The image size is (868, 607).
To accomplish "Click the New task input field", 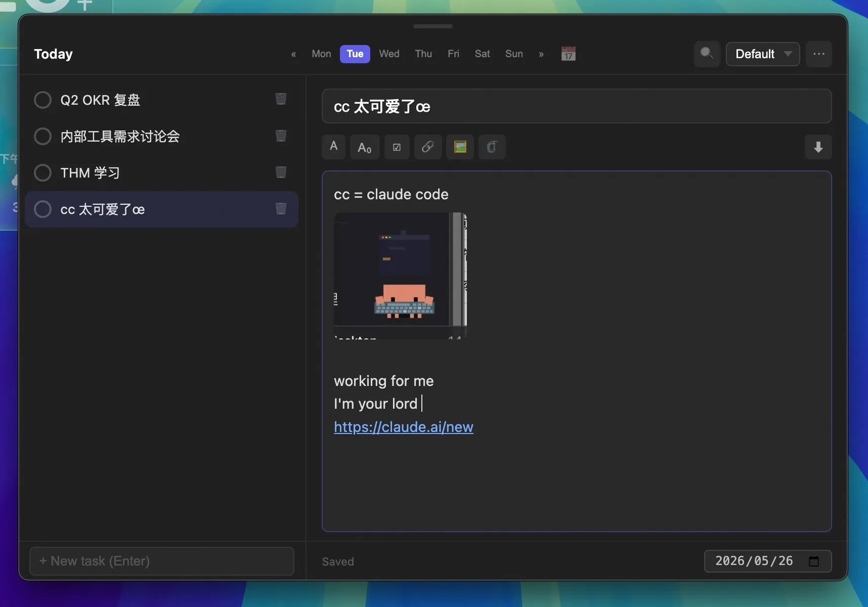I will [x=162, y=561].
